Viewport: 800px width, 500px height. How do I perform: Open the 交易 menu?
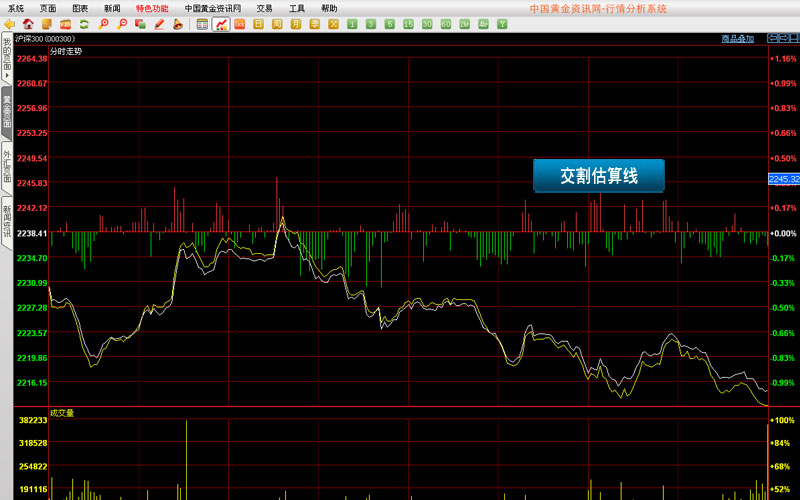(x=264, y=7)
